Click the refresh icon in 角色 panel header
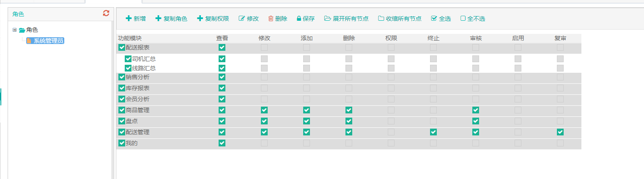644x179 pixels. click(106, 14)
